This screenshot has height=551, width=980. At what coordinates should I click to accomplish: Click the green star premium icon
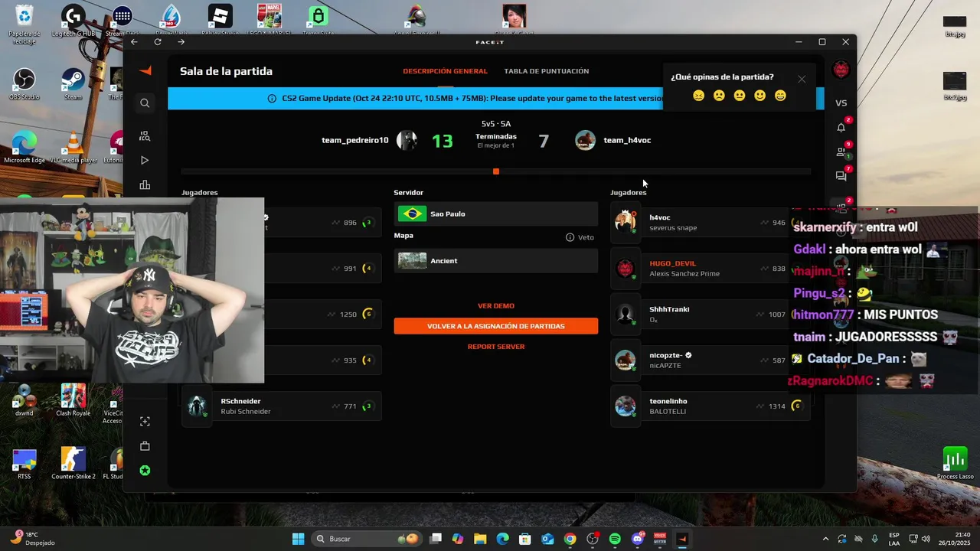click(x=145, y=471)
